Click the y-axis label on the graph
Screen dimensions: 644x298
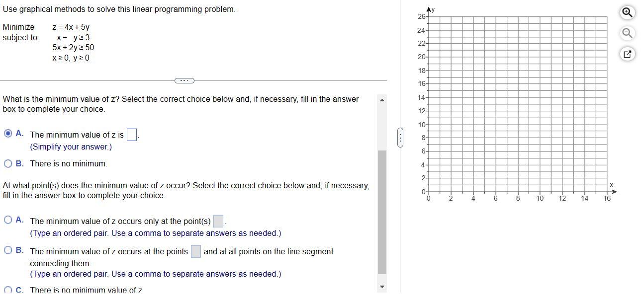click(432, 9)
